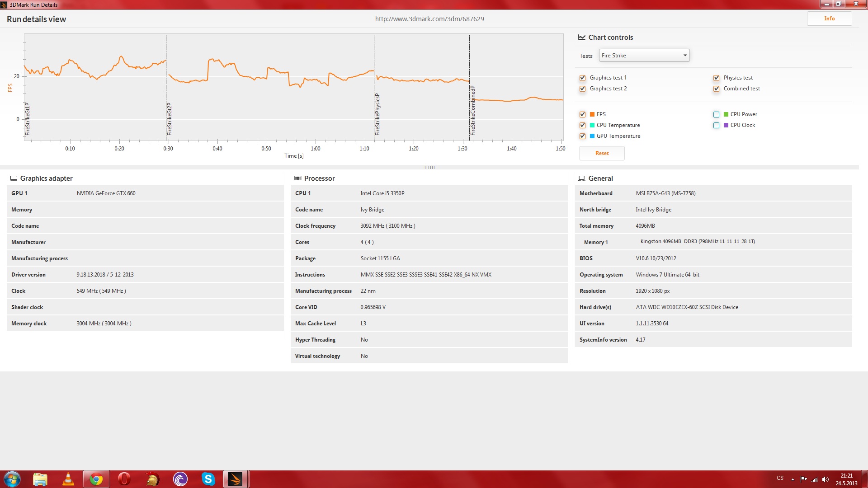Click the FireStrikeGt2P chart marker

(x=170, y=119)
